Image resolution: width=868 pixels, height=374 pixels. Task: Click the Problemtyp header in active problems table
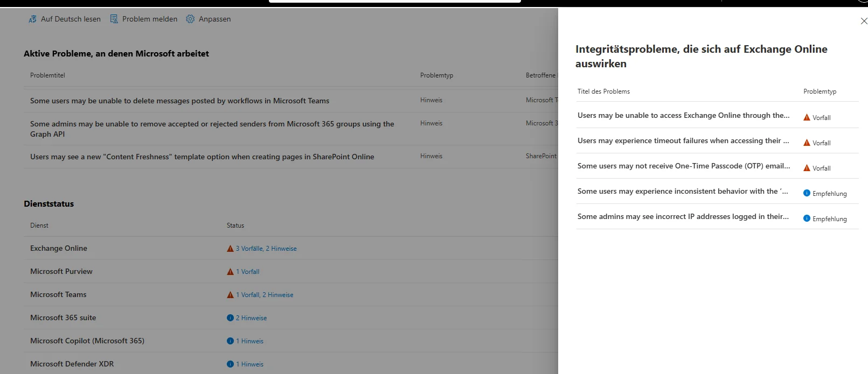pos(436,75)
